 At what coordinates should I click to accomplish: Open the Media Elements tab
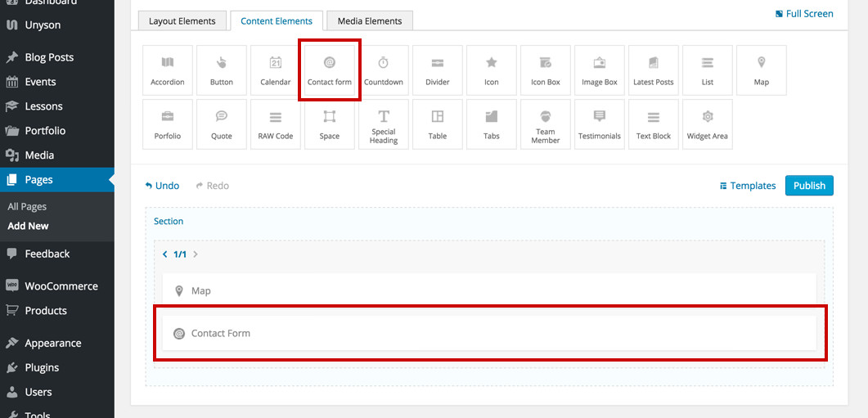[x=370, y=21]
